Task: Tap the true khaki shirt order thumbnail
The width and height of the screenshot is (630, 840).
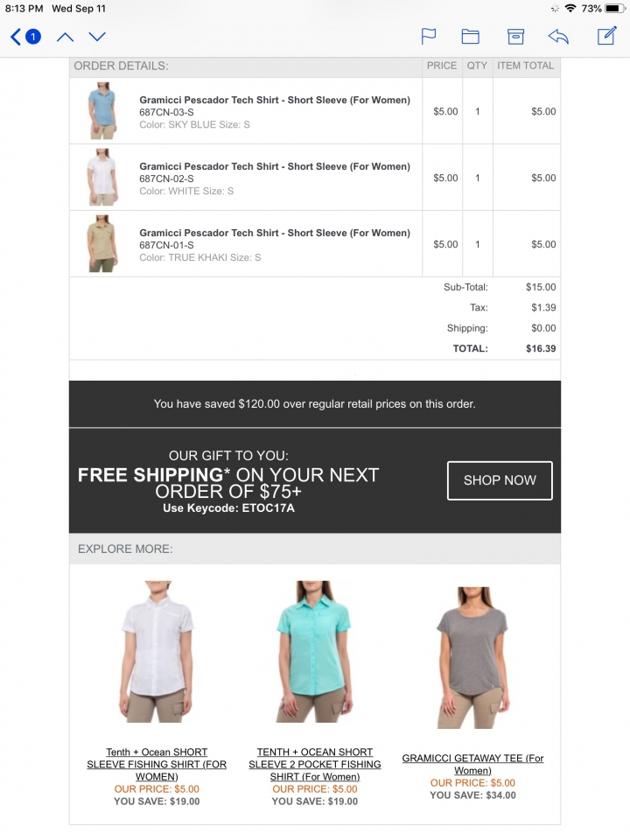Action: click(x=101, y=244)
